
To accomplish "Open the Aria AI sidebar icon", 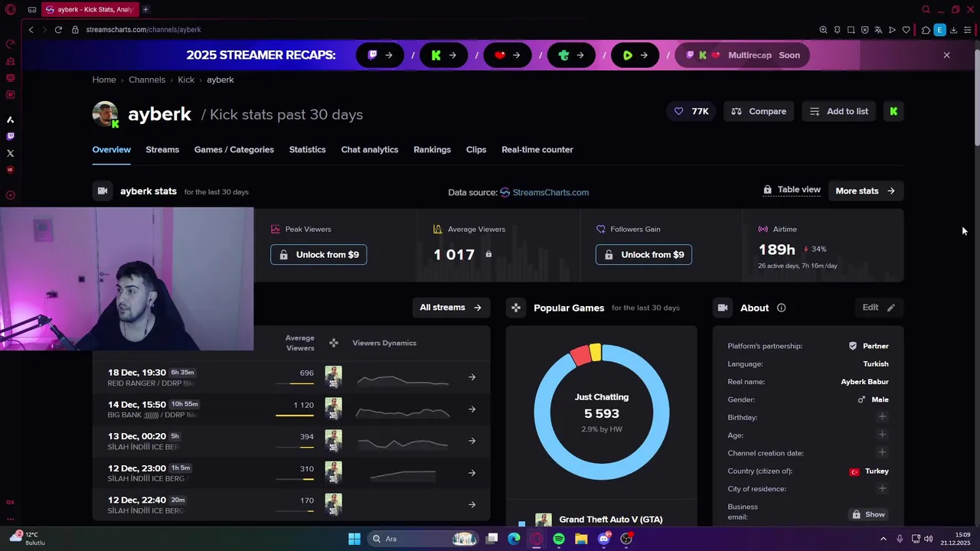I will pos(10,119).
